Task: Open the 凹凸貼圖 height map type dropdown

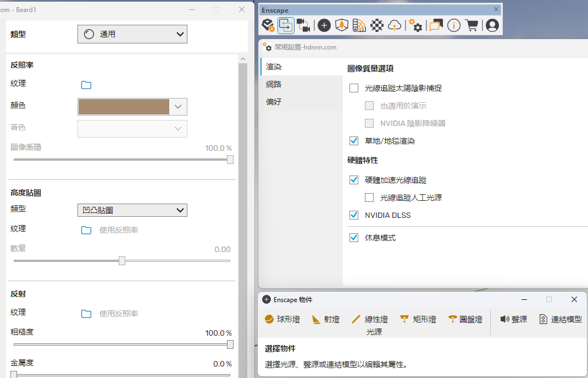Action: (132, 210)
